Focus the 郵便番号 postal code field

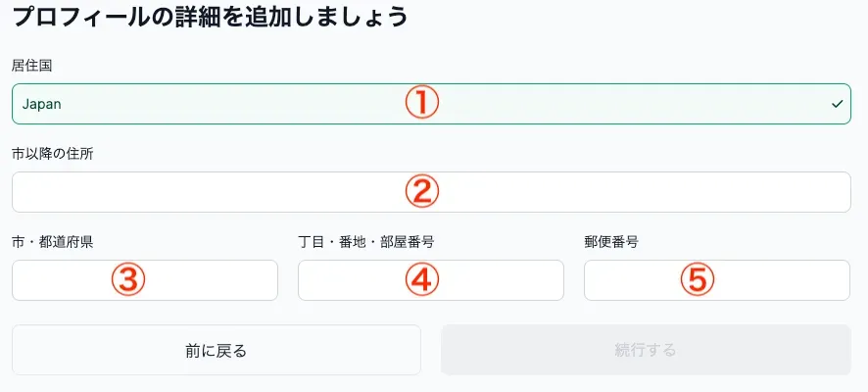(x=774, y=280)
